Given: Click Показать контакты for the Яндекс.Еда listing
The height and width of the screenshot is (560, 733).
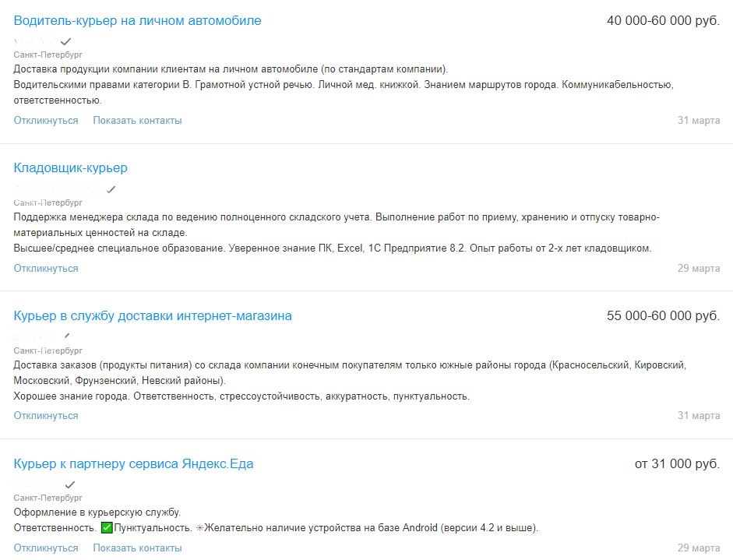Looking at the screenshot, I should click(x=137, y=548).
